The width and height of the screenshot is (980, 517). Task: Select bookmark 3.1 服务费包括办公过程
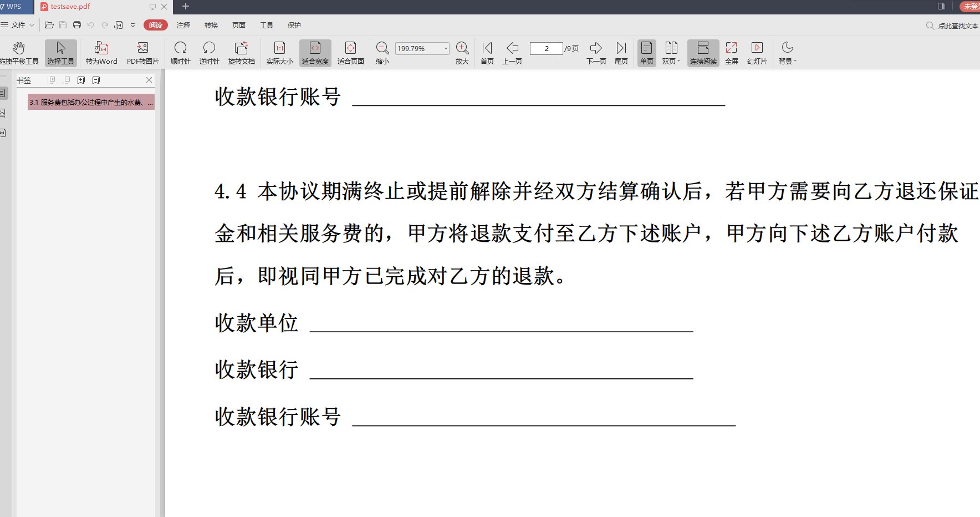click(91, 102)
